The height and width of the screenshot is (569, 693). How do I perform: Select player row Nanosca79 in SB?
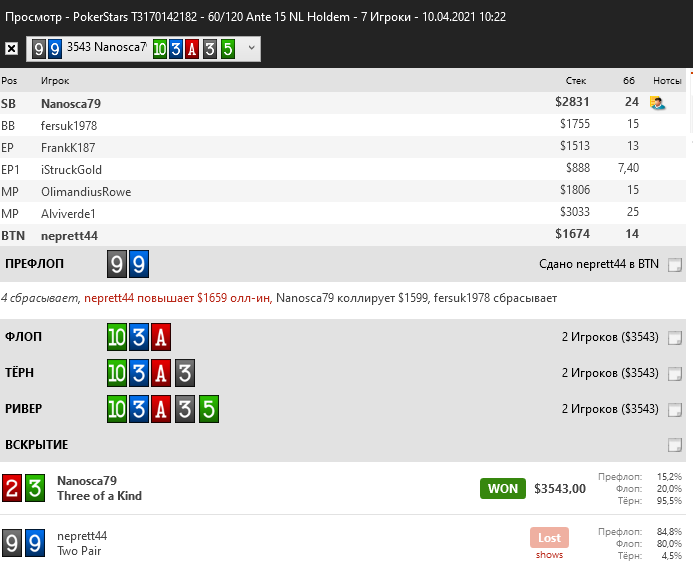point(343,103)
